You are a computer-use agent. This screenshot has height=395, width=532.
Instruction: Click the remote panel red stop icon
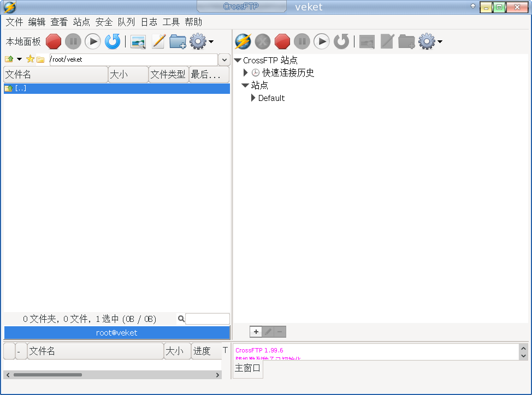point(282,41)
